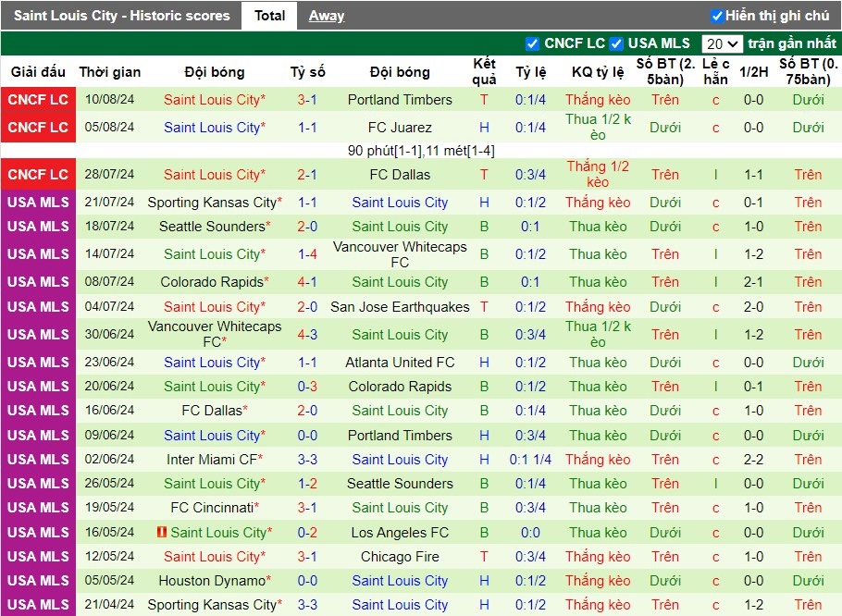842x616 pixels.
Task: Open the Los Angeles FC team page
Action: pyautogui.click(x=400, y=533)
